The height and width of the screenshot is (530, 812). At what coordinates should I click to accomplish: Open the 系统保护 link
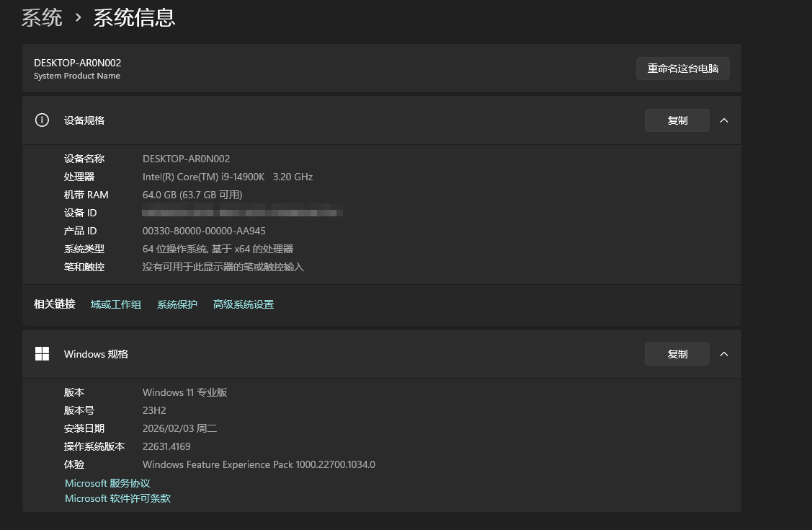[x=177, y=304]
